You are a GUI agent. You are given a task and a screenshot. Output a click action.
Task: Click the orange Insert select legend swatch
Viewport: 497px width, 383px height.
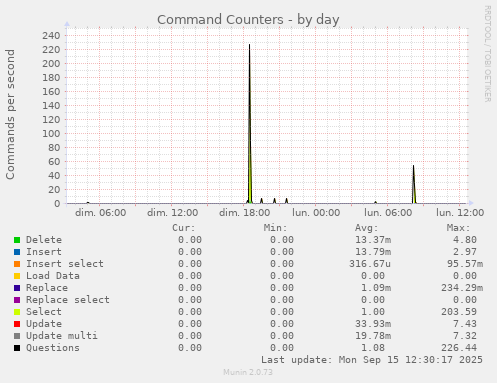pyautogui.click(x=17, y=264)
